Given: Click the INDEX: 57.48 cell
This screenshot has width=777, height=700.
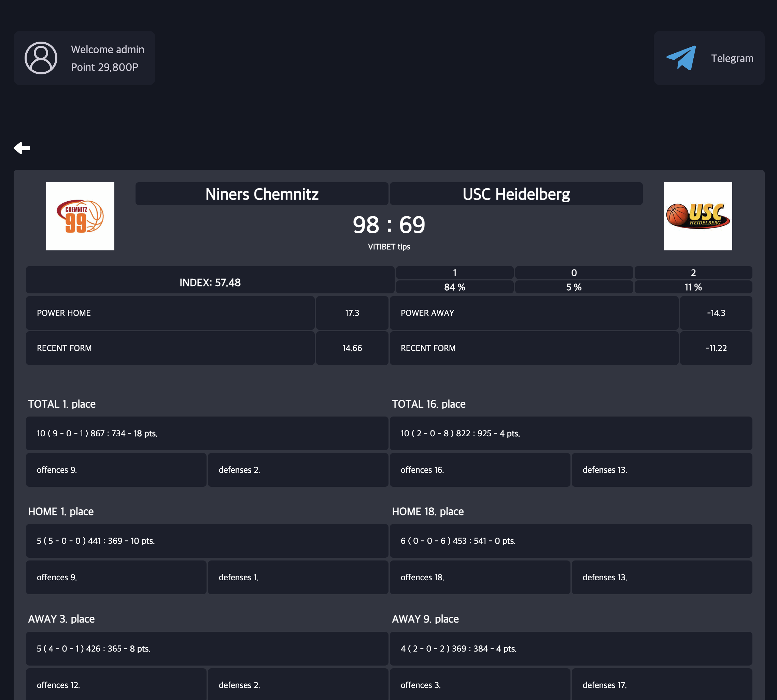Looking at the screenshot, I should pyautogui.click(x=210, y=283).
